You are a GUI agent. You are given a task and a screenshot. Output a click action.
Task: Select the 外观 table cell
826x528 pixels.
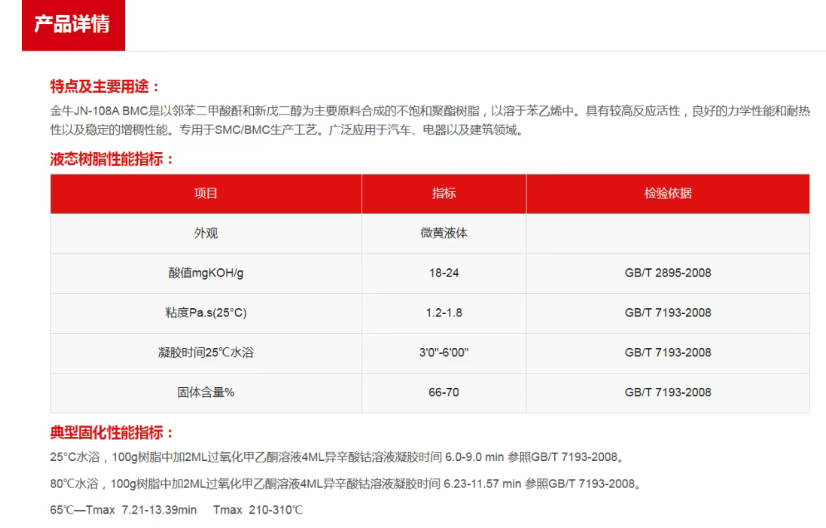point(206,233)
